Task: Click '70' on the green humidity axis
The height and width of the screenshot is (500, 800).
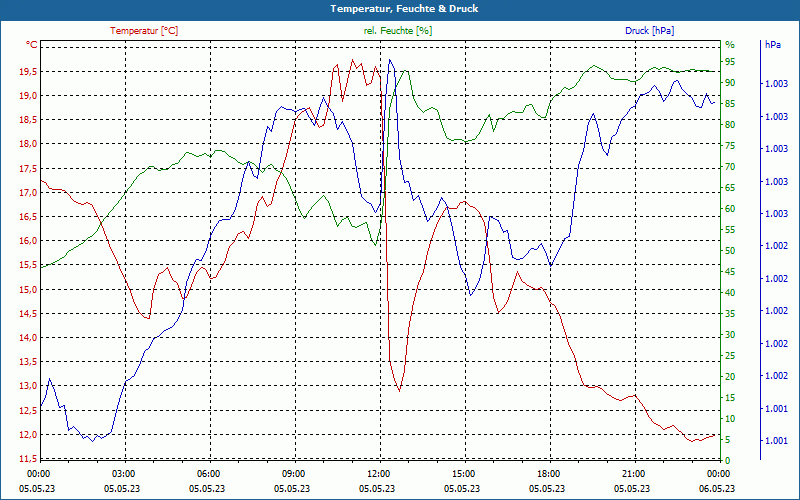Action: [x=730, y=167]
